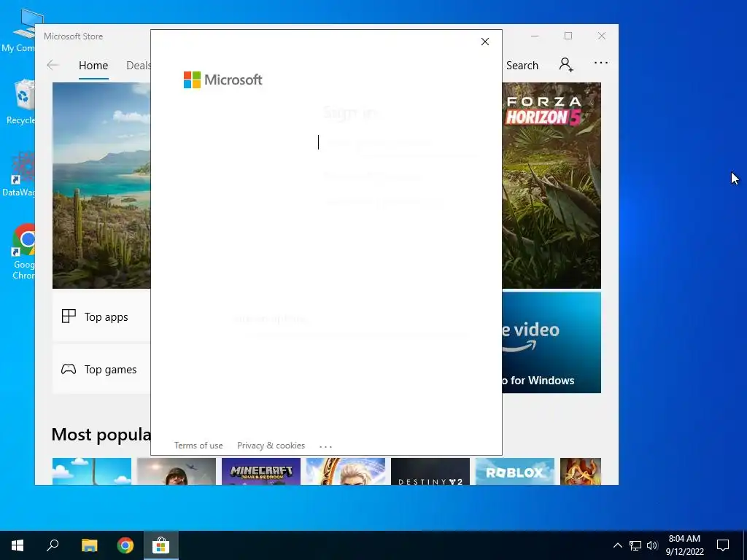
Task: Open the Windows Start menu
Action: [18, 545]
